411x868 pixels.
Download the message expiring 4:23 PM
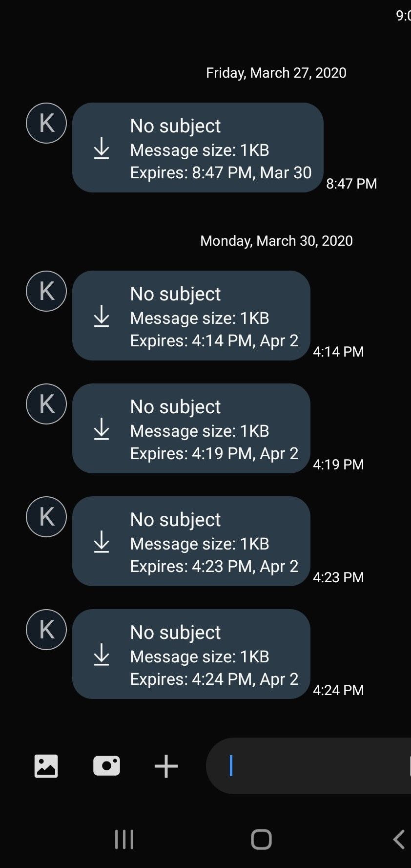click(102, 542)
